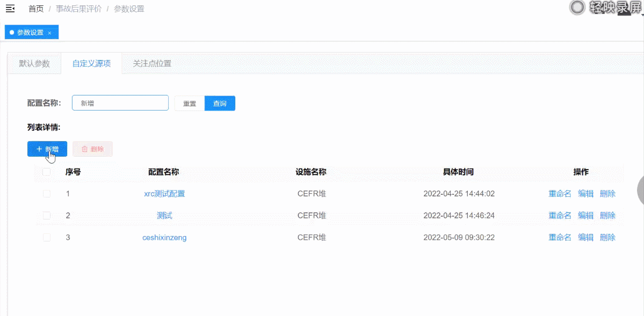The height and width of the screenshot is (316, 644).
Task: Select the 自定义源项 tab
Action: click(x=92, y=64)
